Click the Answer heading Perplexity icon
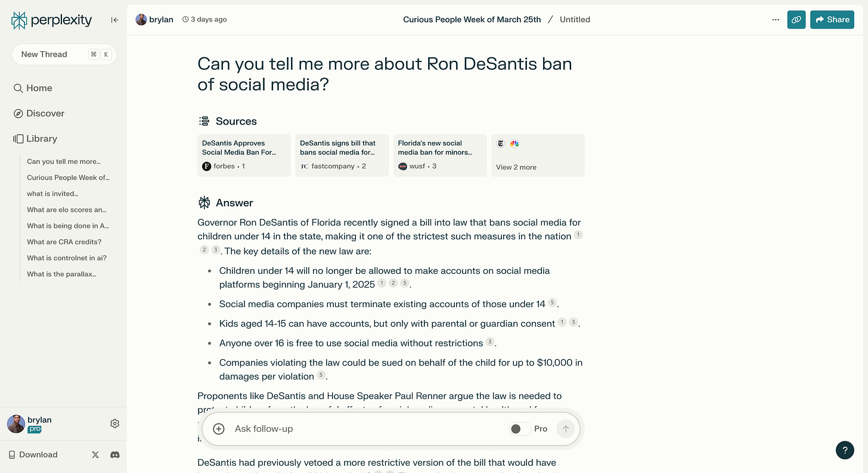The image size is (868, 473). click(x=204, y=203)
